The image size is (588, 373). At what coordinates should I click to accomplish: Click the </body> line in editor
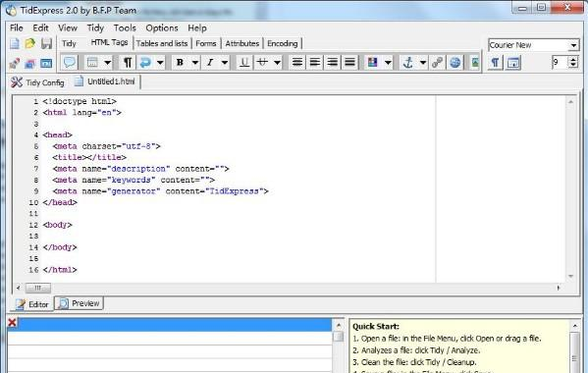point(60,247)
